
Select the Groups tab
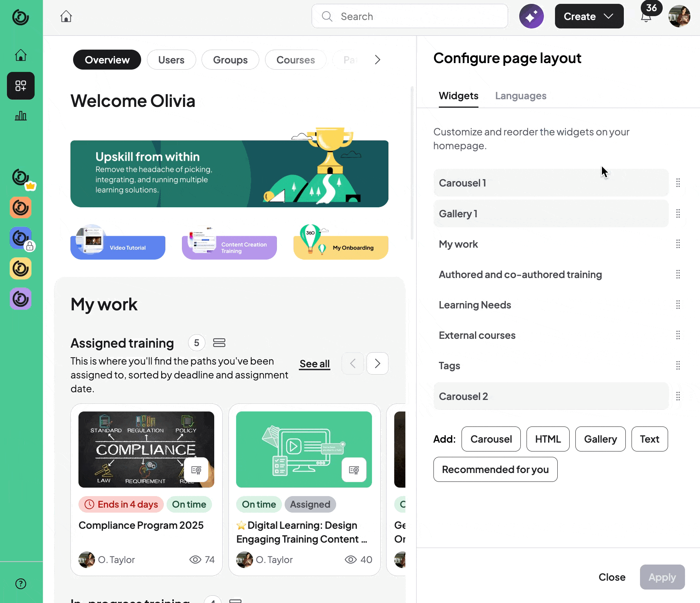[x=230, y=60]
